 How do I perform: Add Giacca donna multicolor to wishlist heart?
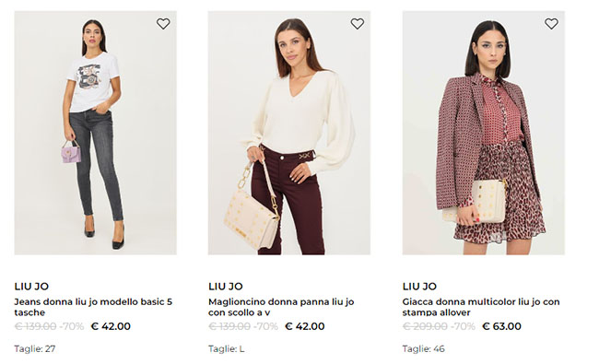tap(551, 24)
